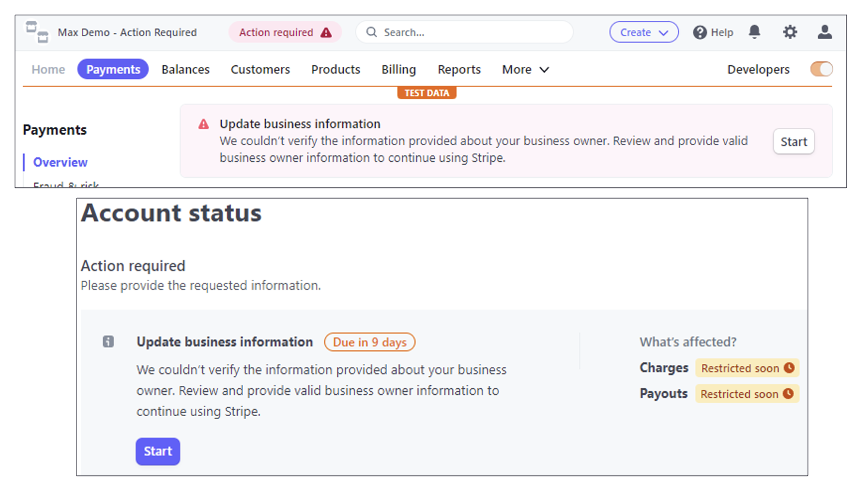The height and width of the screenshot is (492, 868).
Task: Click the Due in 9 days badge
Action: coord(370,342)
